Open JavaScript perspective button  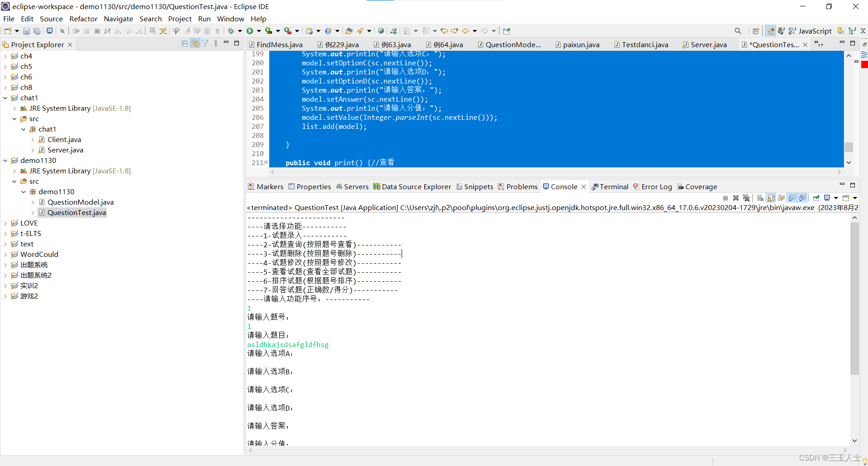810,31
